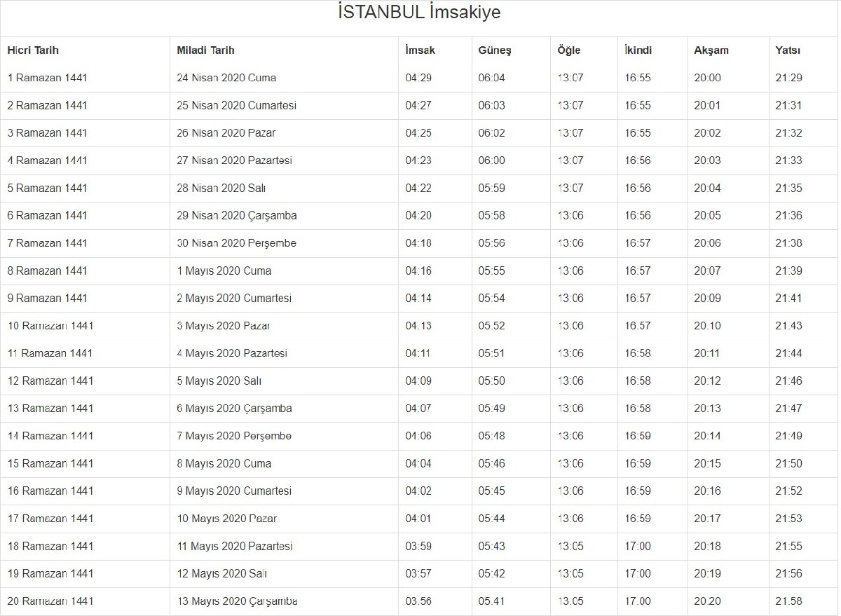This screenshot has height=616, width=841.
Task: Click İmsak time 04:01
Action: pos(418,519)
